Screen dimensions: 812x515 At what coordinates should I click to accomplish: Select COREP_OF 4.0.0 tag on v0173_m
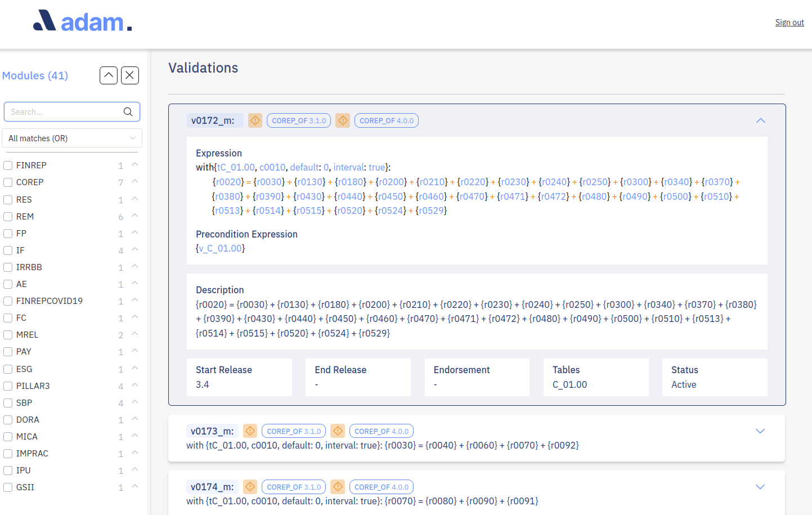382,431
